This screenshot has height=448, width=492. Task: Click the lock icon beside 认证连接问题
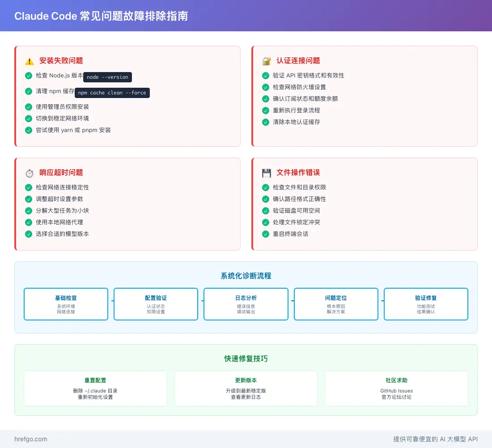tap(267, 61)
